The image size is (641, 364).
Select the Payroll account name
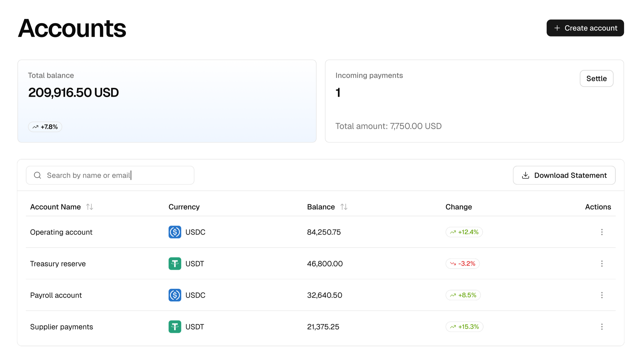click(56, 295)
